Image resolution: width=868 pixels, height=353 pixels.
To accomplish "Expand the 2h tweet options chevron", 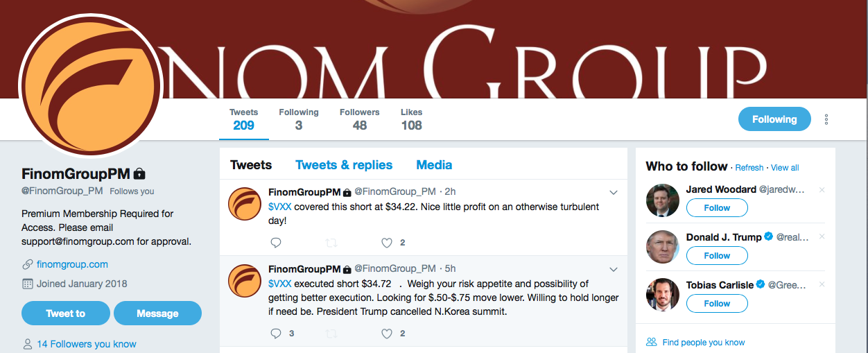I will (614, 192).
